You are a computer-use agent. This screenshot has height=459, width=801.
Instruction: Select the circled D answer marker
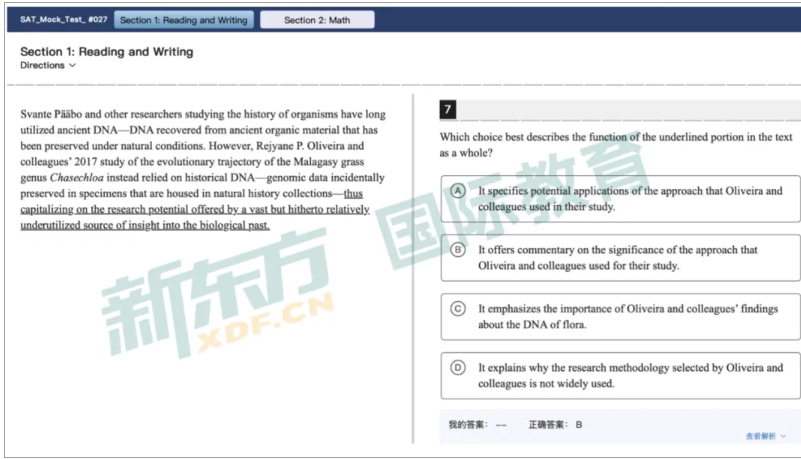click(x=458, y=368)
